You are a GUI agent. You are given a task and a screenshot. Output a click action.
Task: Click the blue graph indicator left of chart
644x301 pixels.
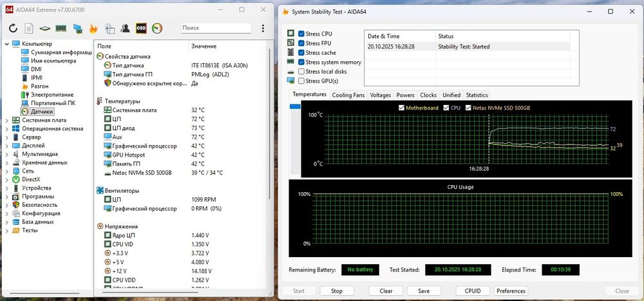pos(295,106)
